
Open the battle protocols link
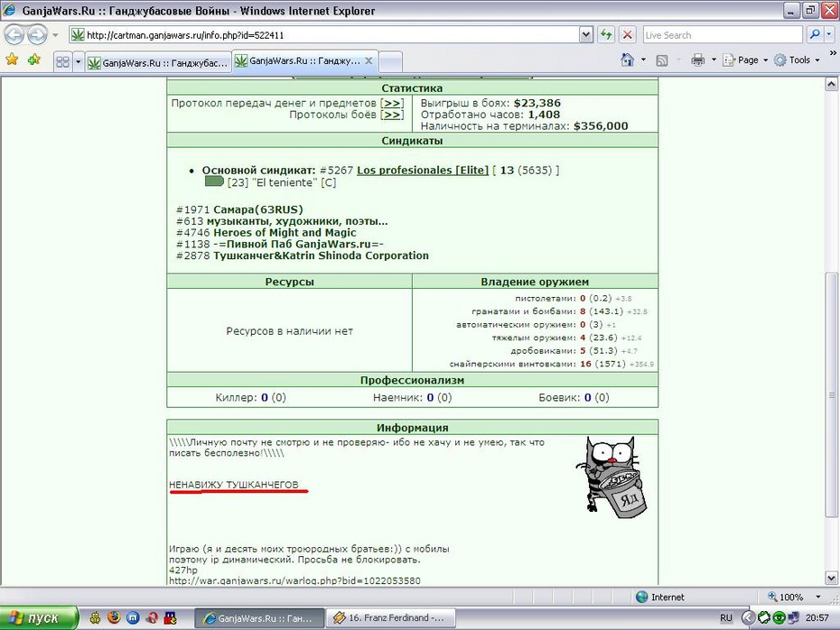392,115
